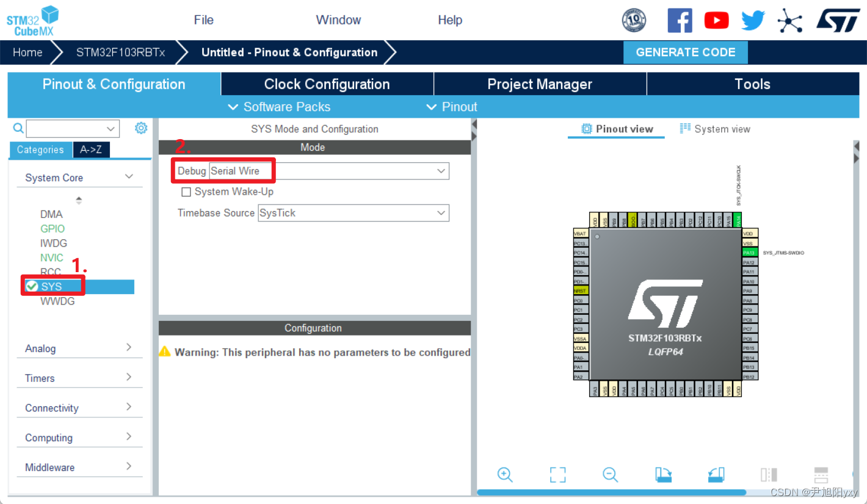Open the File menu

[x=204, y=20]
